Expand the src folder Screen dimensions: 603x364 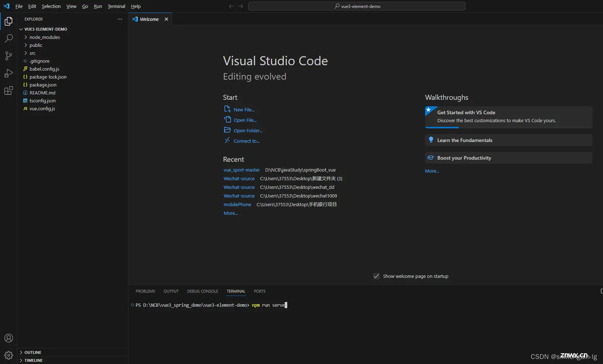(x=26, y=53)
